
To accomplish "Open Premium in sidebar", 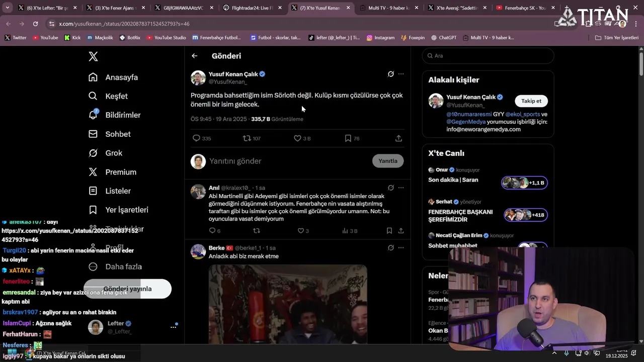I will 112,172.
